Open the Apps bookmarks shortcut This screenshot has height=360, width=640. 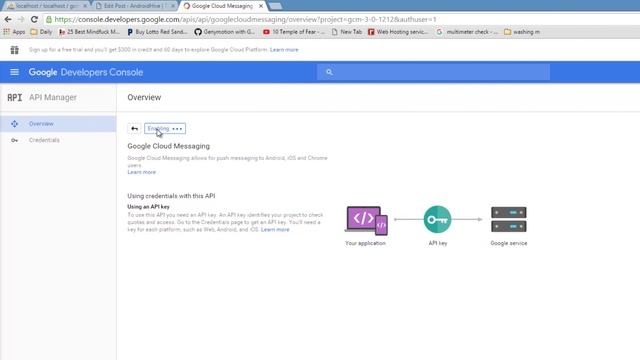[14, 32]
